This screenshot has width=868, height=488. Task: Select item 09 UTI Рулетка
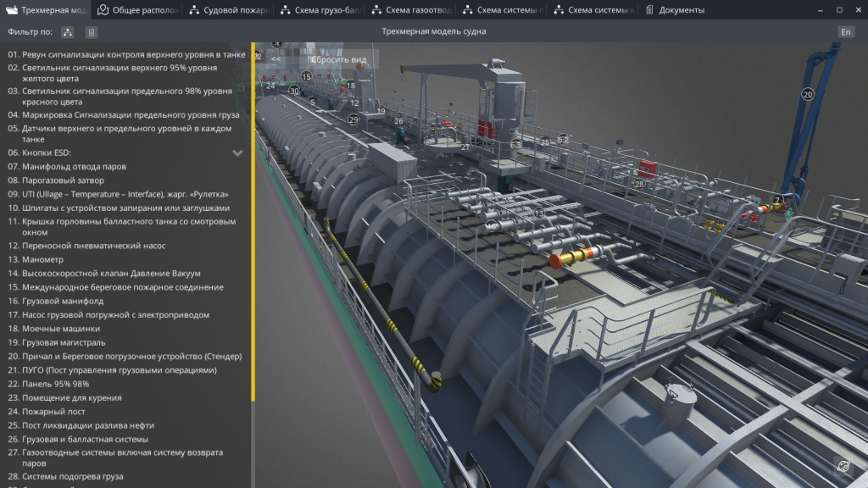point(118,194)
